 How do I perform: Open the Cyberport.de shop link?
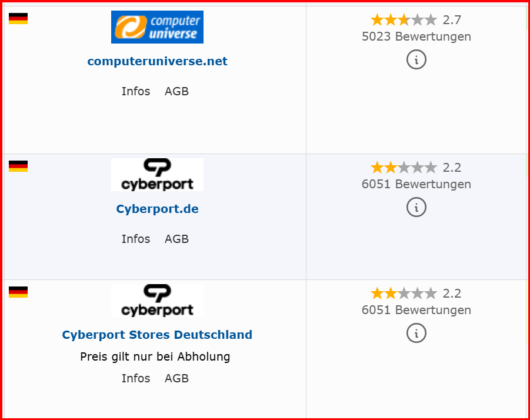tap(157, 209)
